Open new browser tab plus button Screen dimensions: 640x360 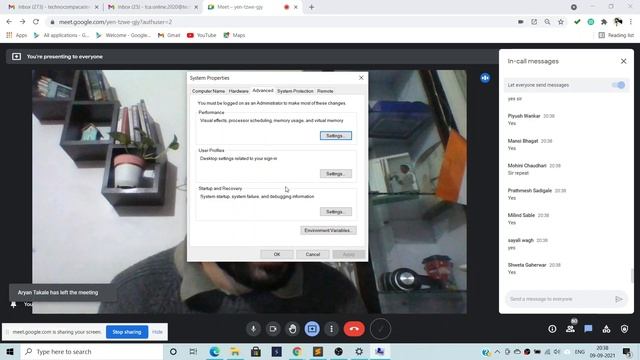[x=311, y=7]
